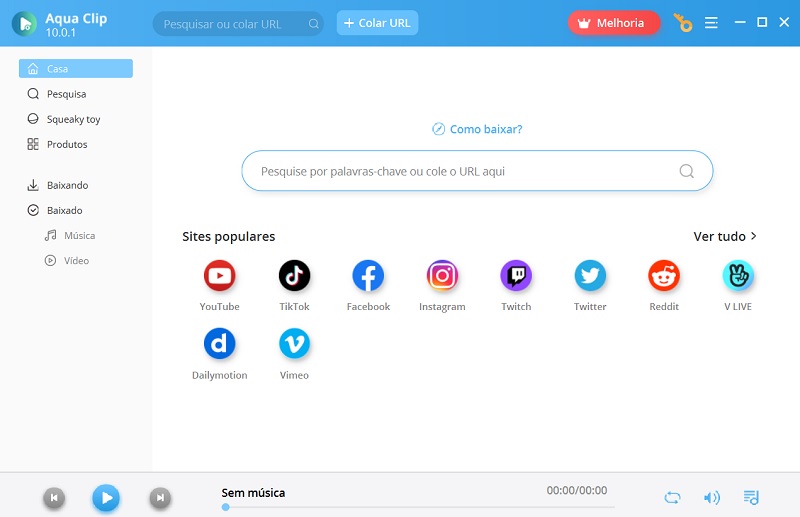Skip to previous track
Viewport: 800px width, 517px height.
pos(54,498)
